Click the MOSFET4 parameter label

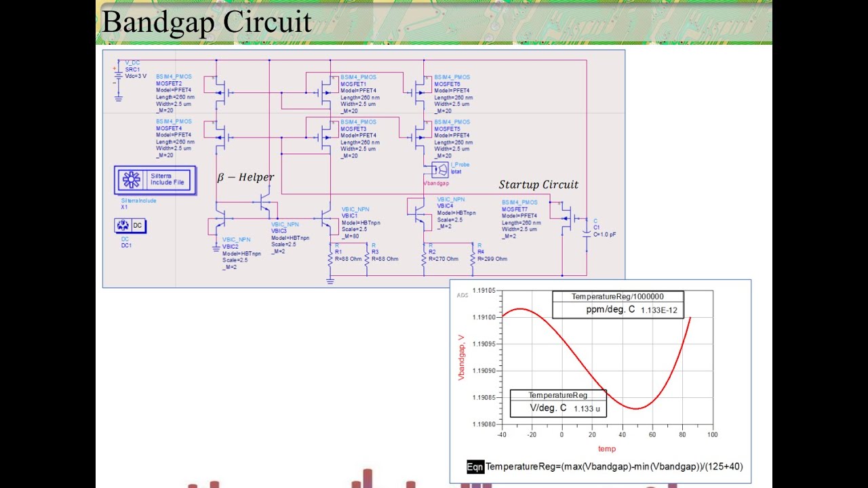click(175, 138)
